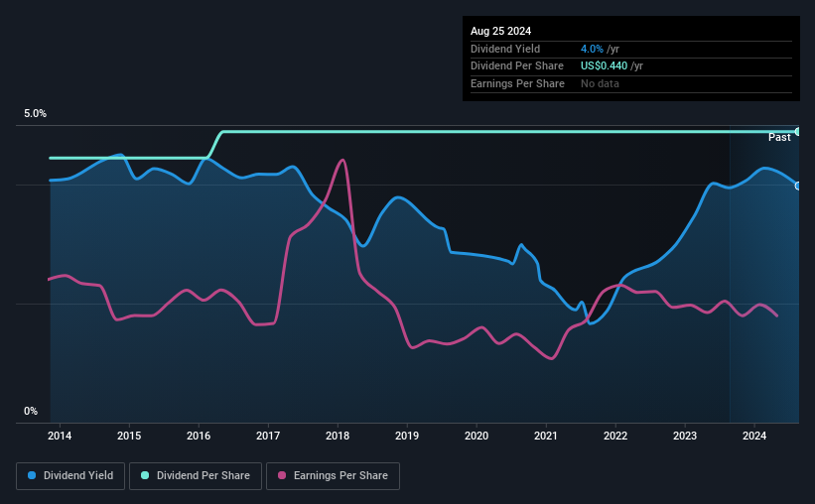Click the blue Dividend Yield legend dot
This screenshot has height=504, width=815.
click(x=32, y=475)
